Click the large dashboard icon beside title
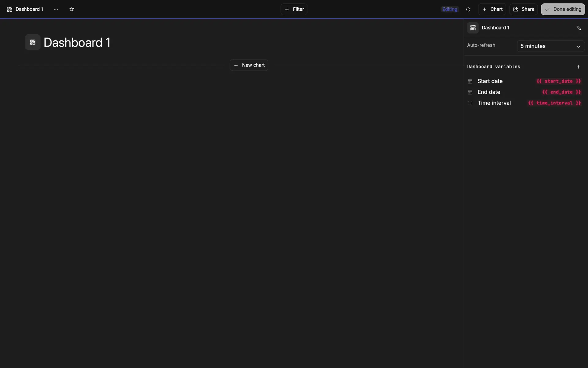 pos(33,42)
